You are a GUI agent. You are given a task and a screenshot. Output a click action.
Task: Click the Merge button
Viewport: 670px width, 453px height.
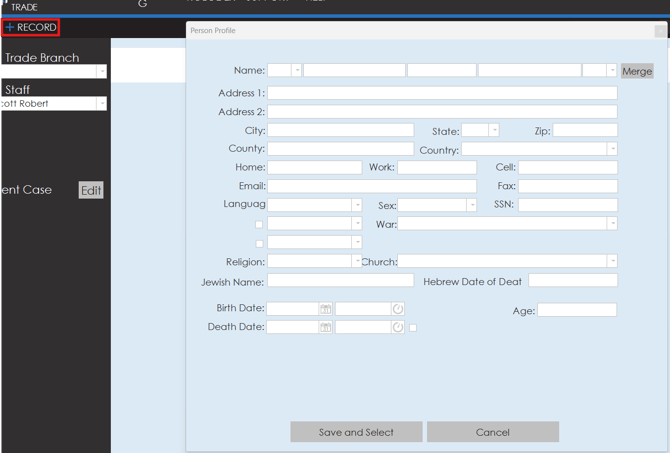[x=637, y=71]
